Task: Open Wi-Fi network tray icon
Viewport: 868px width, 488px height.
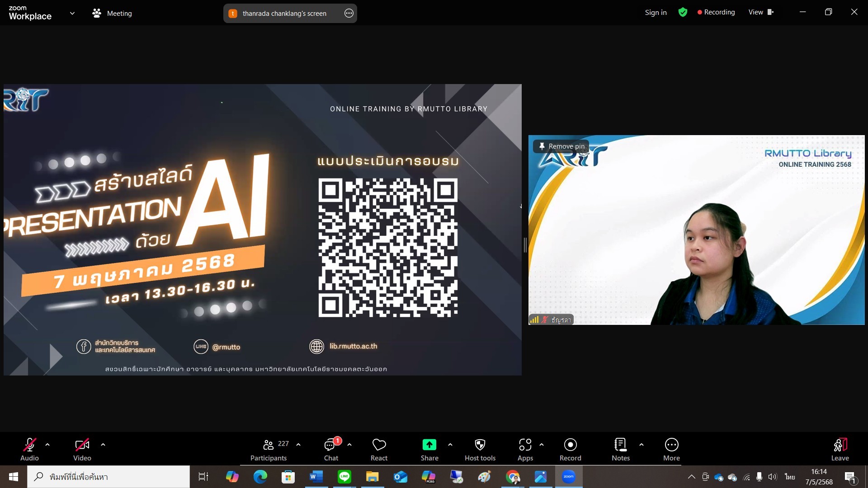Action: point(747,477)
